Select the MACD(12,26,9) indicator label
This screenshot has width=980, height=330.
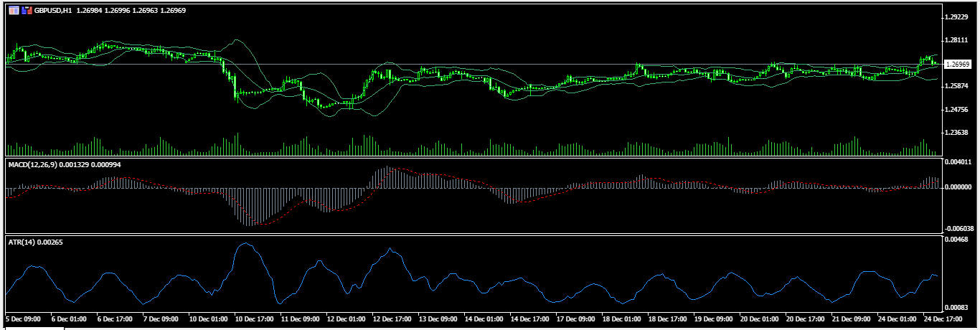pyautogui.click(x=32, y=165)
